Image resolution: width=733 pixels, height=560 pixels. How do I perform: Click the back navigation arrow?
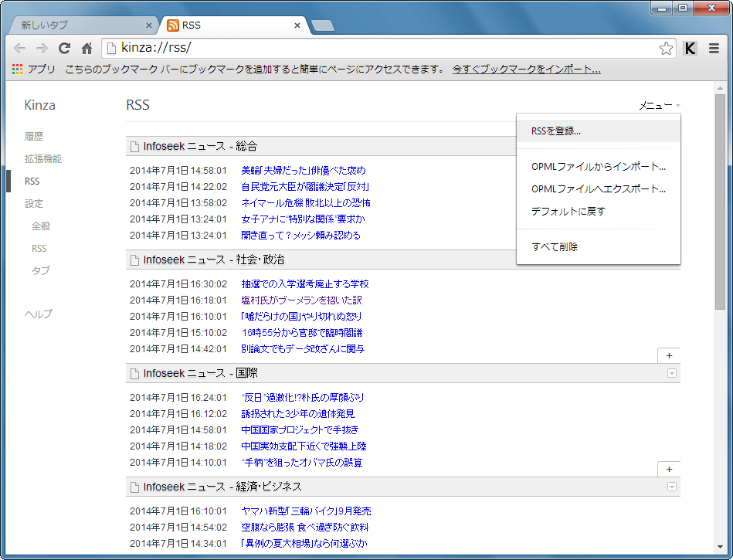click(20, 48)
